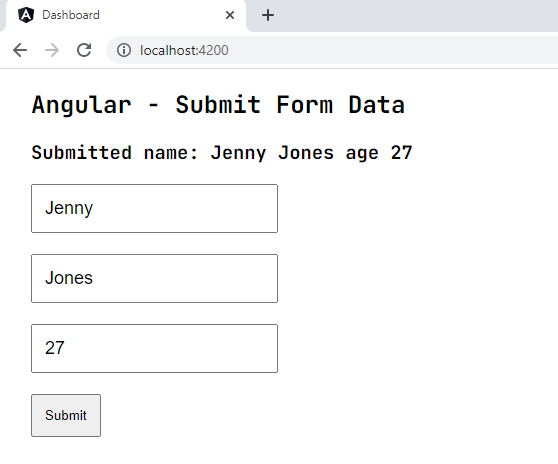
Task: Click the '4200' port number in the URL
Action: pos(213,51)
